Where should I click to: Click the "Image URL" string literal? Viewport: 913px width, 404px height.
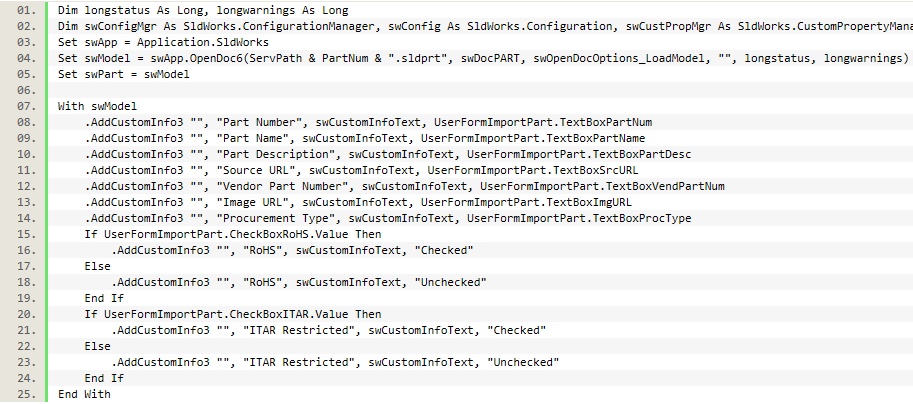pyautogui.click(x=256, y=203)
